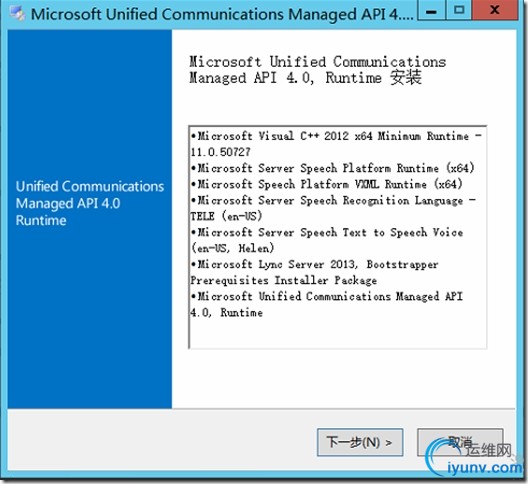
Task: Click 'Prerequisites Installer Package' text
Action: tap(284, 281)
